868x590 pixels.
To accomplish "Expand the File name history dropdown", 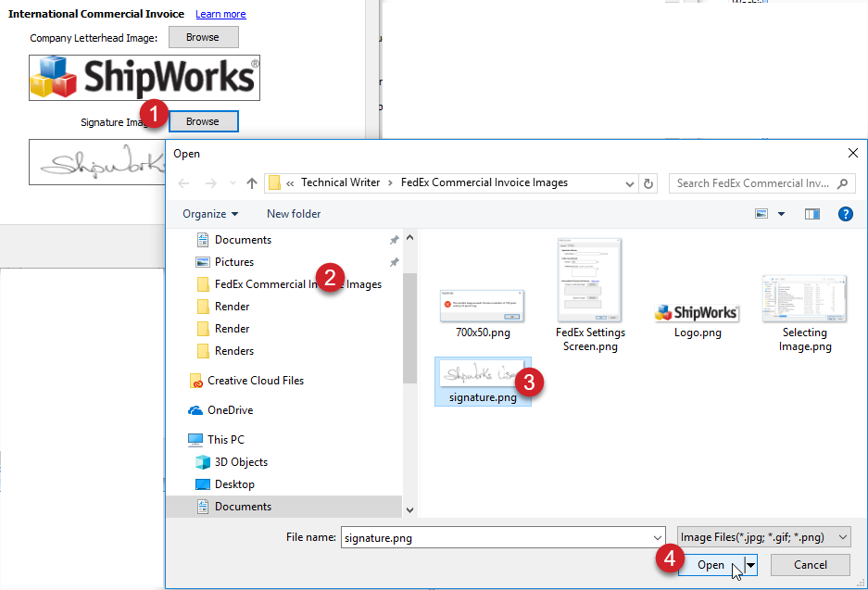I will tap(658, 537).
